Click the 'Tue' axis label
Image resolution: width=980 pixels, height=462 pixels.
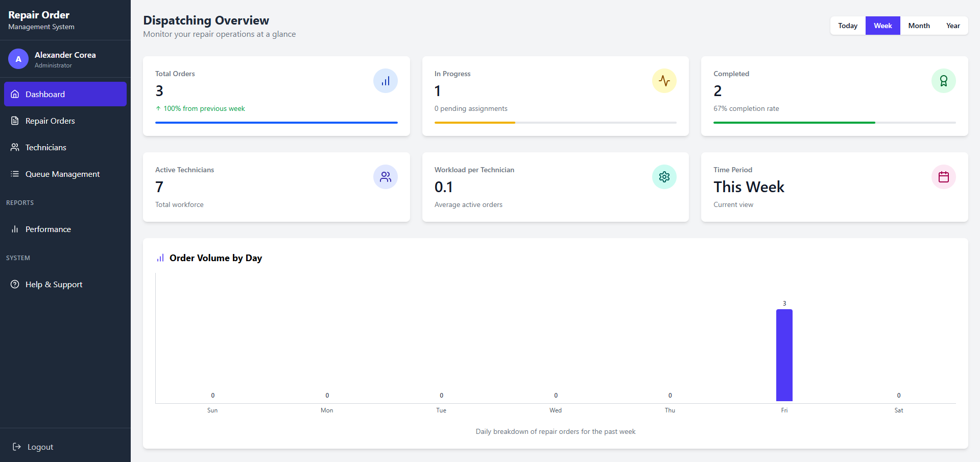point(441,410)
